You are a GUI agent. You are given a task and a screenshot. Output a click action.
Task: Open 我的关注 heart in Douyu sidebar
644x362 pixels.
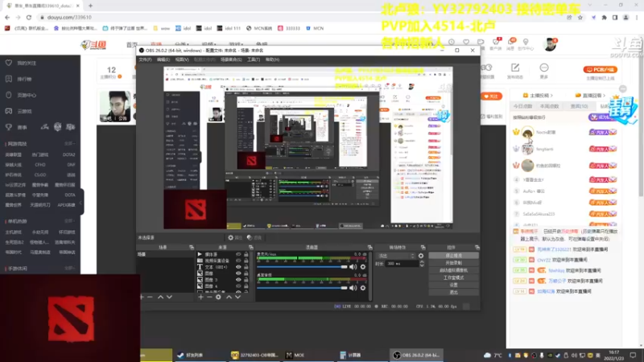coord(9,63)
